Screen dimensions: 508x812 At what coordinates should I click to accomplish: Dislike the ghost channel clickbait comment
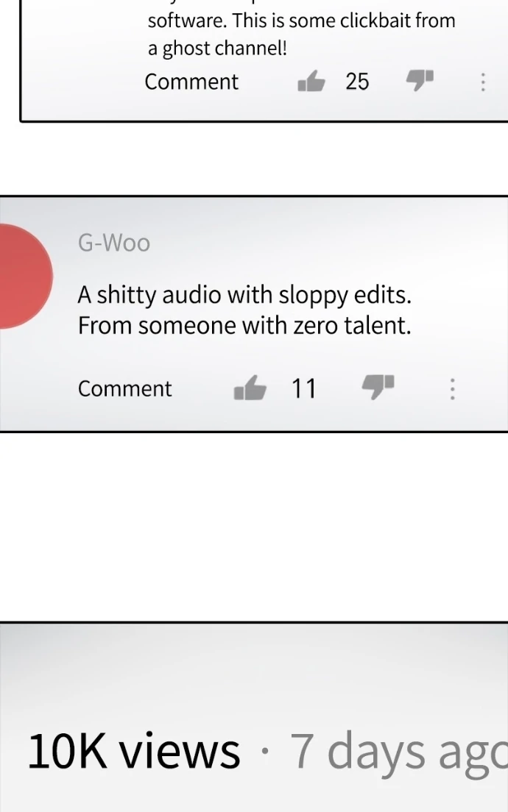[x=420, y=80]
